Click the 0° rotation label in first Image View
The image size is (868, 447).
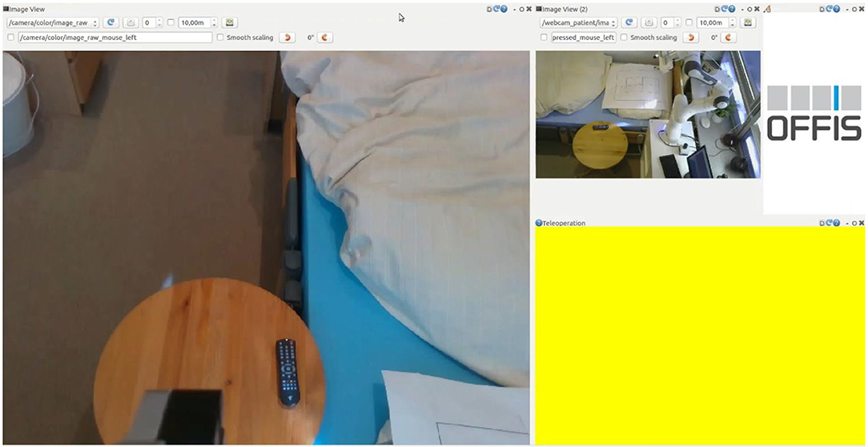tap(311, 37)
